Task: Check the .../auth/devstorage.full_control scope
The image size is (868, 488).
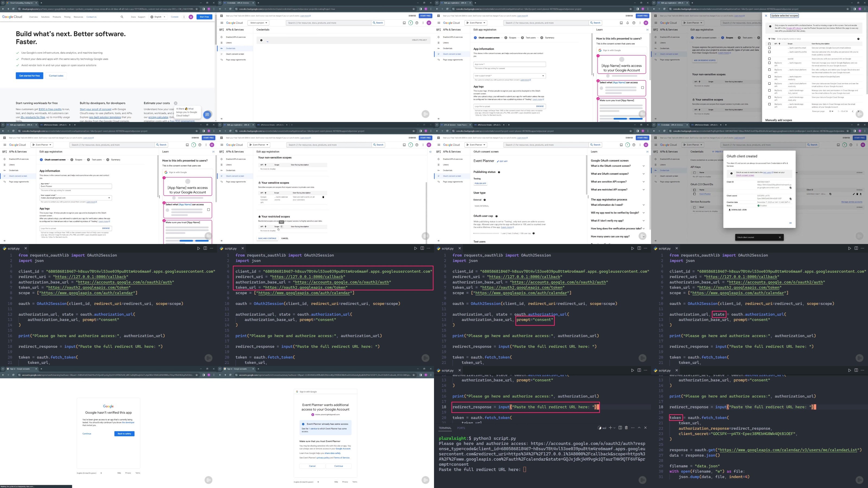Action: [x=769, y=90]
